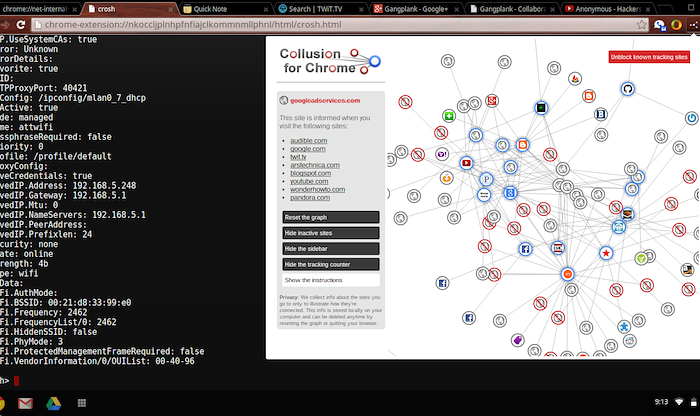Select the Facebook node with blue ring

pyautogui.click(x=525, y=249)
